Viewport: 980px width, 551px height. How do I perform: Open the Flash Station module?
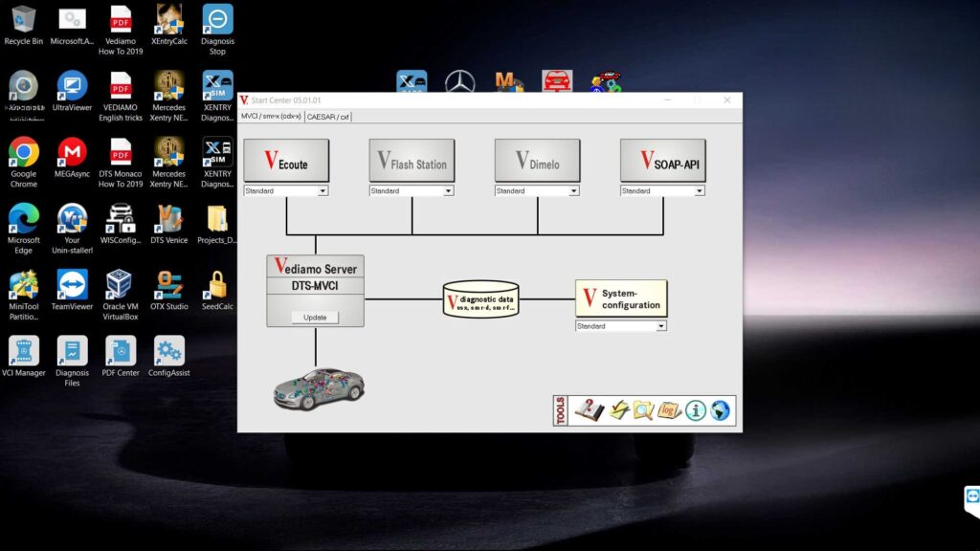[412, 160]
